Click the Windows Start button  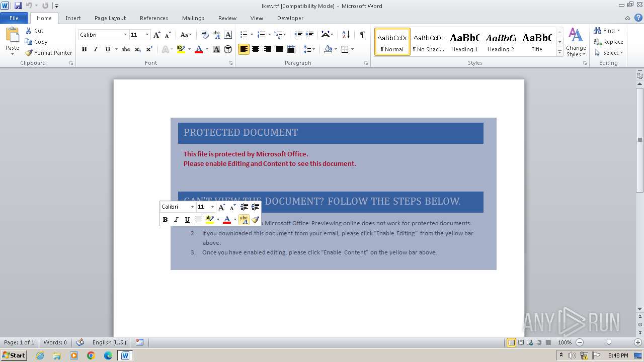[14, 355]
